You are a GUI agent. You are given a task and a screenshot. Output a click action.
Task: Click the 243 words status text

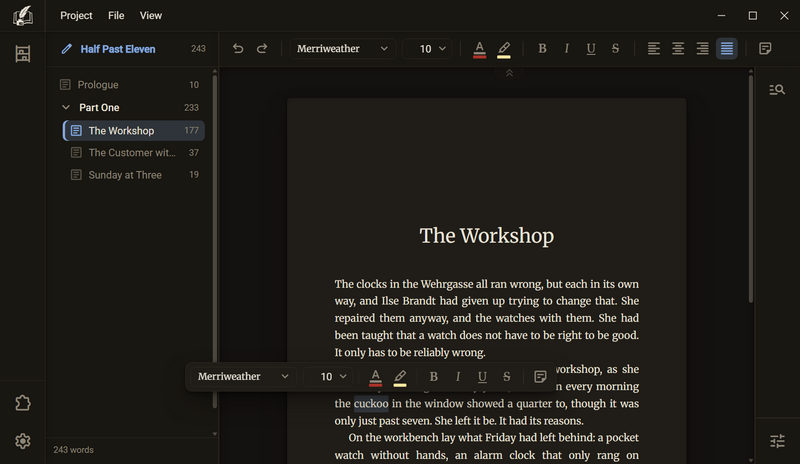(73, 450)
